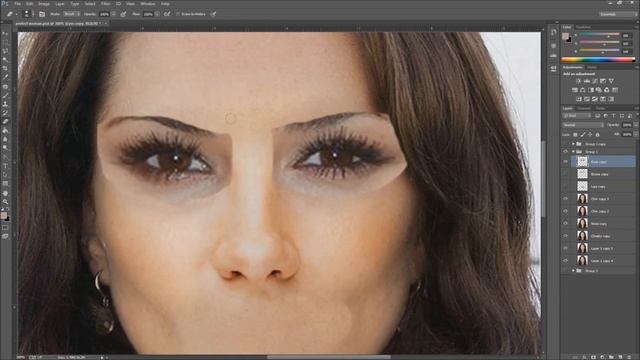Open the layer Fill dropdown arrow
640x360 pixels.
(636, 134)
